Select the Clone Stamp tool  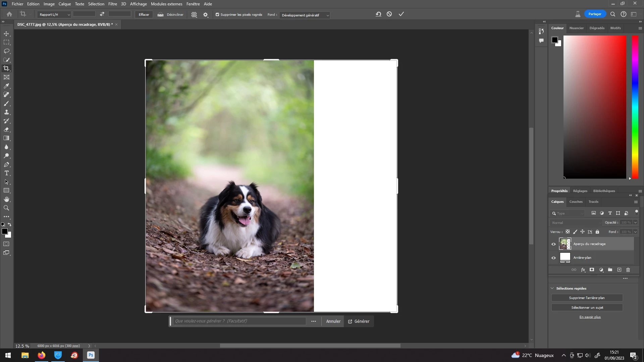point(6,112)
